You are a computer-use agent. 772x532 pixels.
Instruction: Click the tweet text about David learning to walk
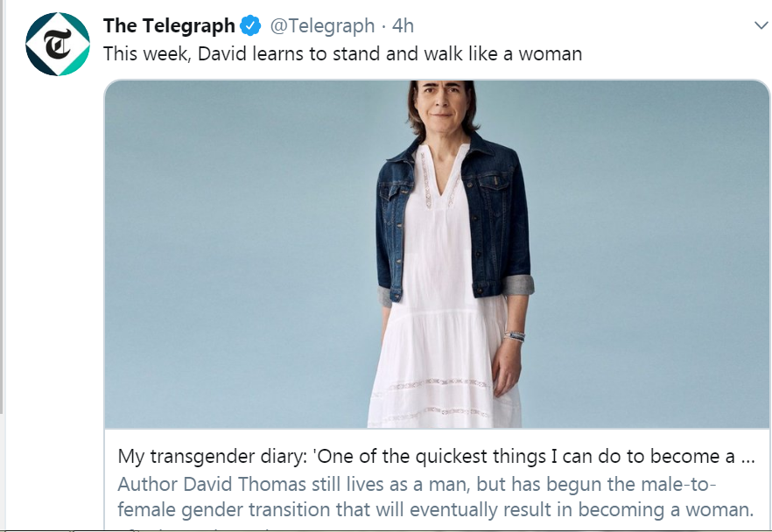(x=342, y=53)
